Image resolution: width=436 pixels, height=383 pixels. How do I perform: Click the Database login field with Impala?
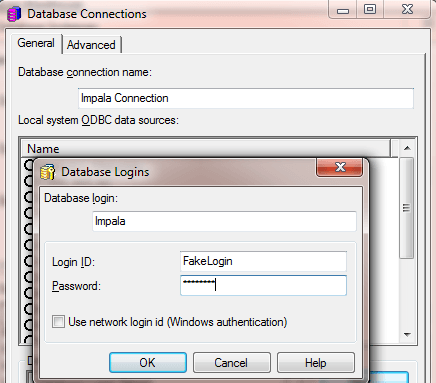(x=224, y=221)
